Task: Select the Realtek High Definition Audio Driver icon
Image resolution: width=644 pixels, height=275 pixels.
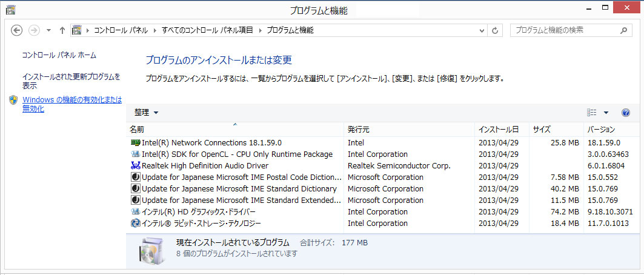Action: 136,166
